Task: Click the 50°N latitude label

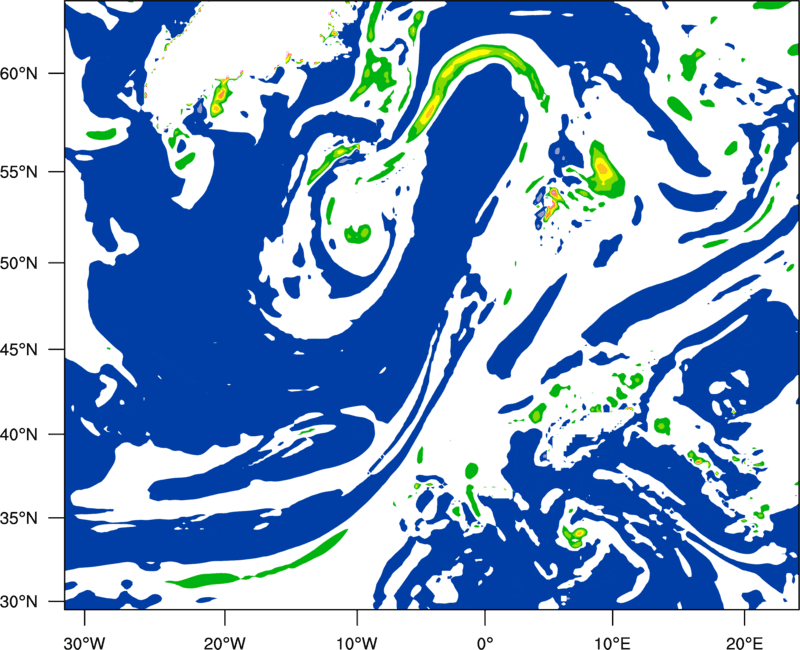Action: [19, 264]
